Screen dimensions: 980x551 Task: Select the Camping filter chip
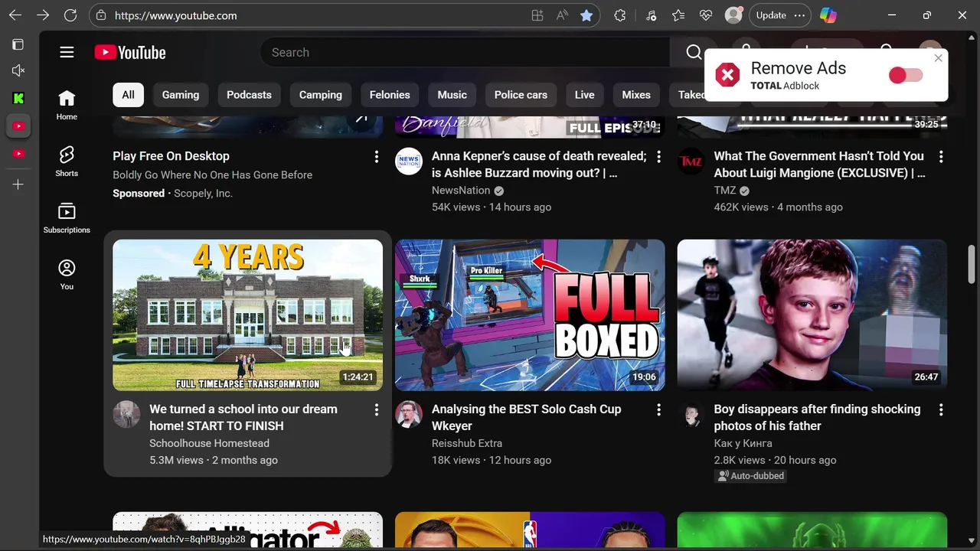[x=320, y=95]
